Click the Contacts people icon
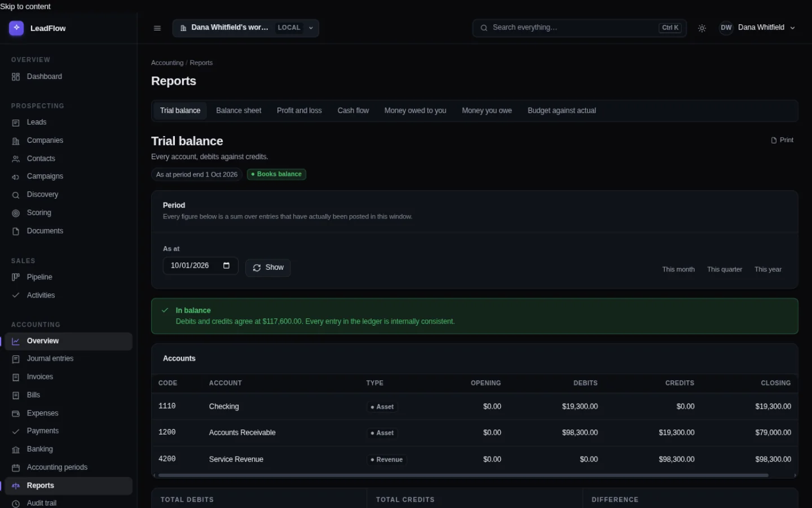 tap(16, 159)
